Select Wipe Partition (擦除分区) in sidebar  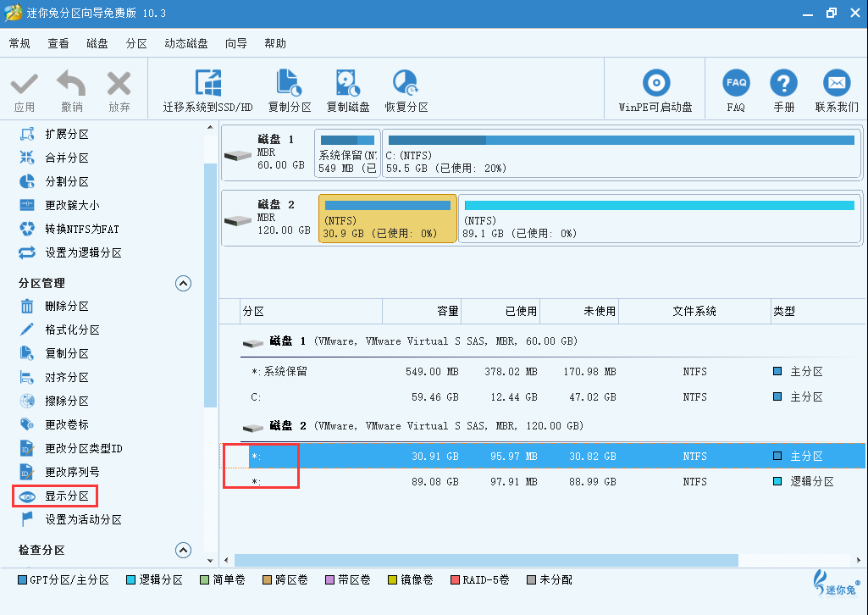pyautogui.click(x=54, y=401)
